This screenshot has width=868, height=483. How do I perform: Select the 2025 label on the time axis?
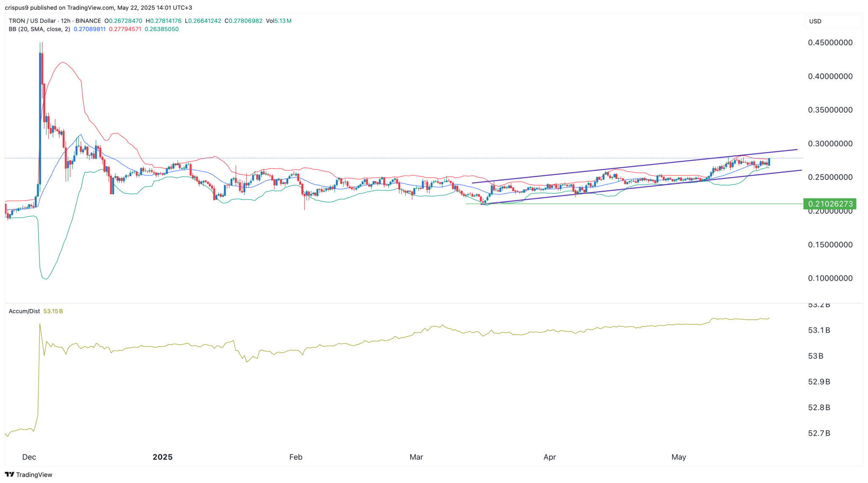162,457
